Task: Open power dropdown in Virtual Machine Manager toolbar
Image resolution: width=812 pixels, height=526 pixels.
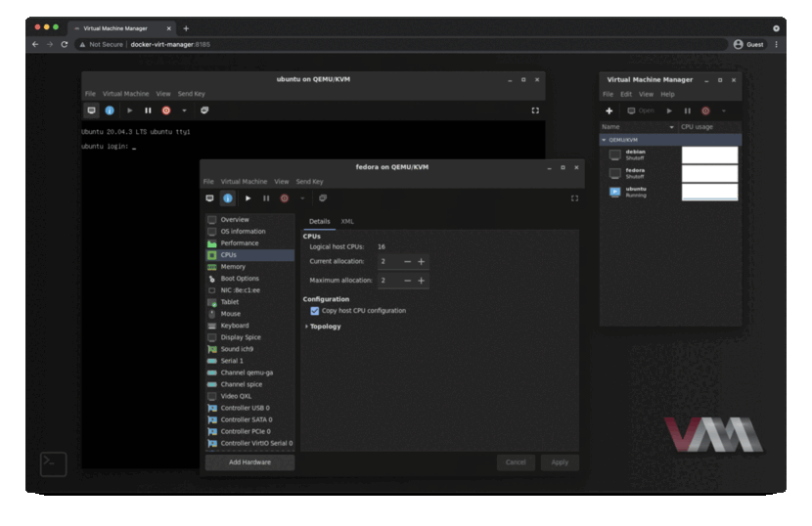Action: click(x=723, y=110)
